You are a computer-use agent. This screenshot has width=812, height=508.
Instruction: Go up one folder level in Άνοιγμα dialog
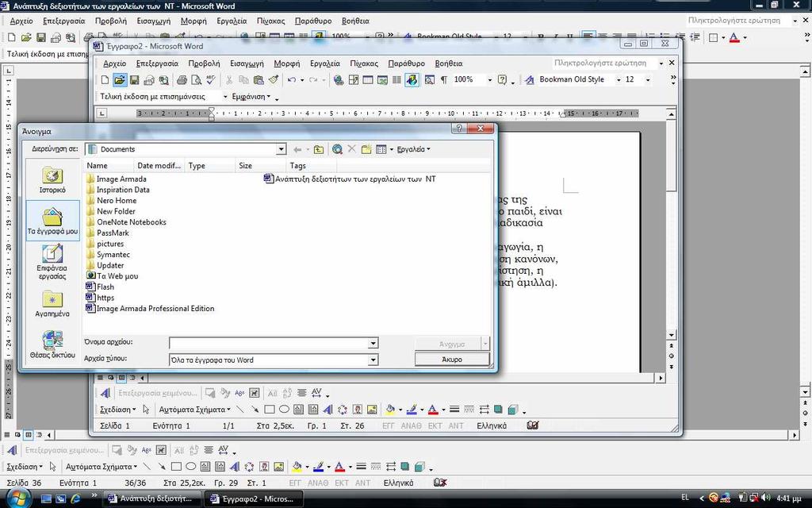[319, 149]
